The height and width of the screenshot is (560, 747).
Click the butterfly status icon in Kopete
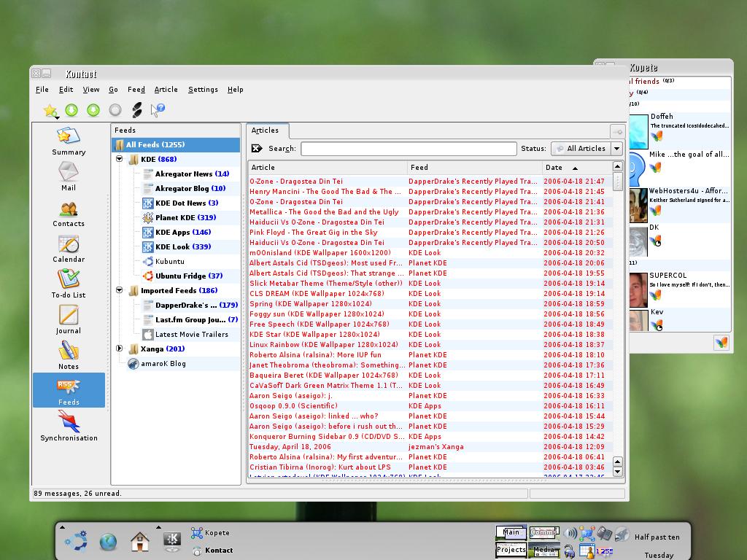pos(721,343)
